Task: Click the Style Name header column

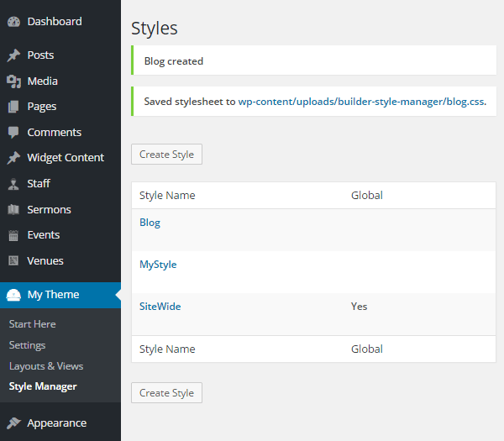Action: point(167,196)
